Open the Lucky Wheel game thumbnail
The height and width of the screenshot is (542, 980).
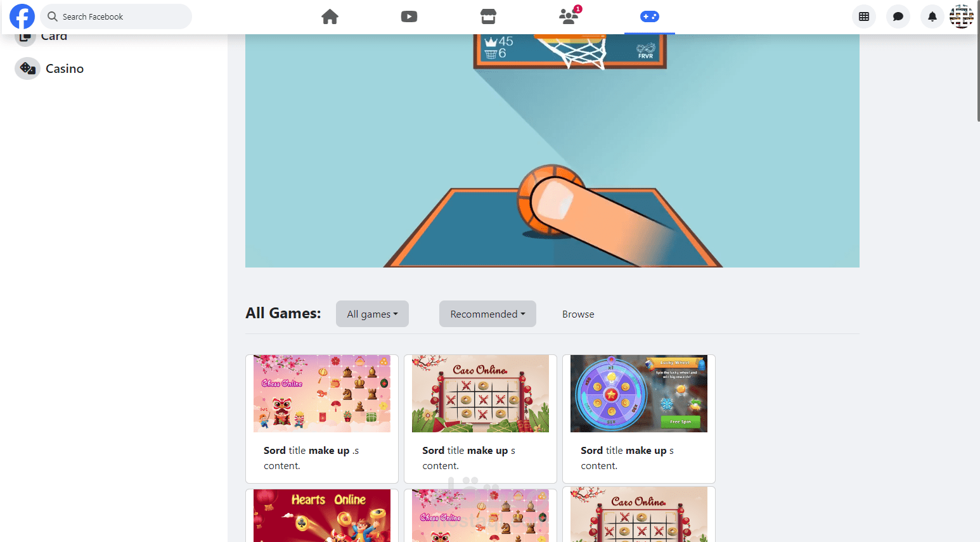point(639,394)
